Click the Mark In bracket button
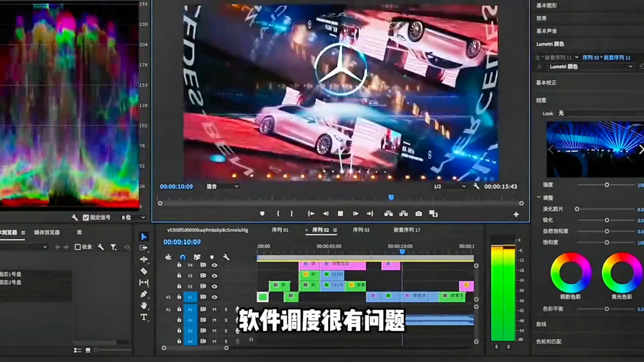 278,214
